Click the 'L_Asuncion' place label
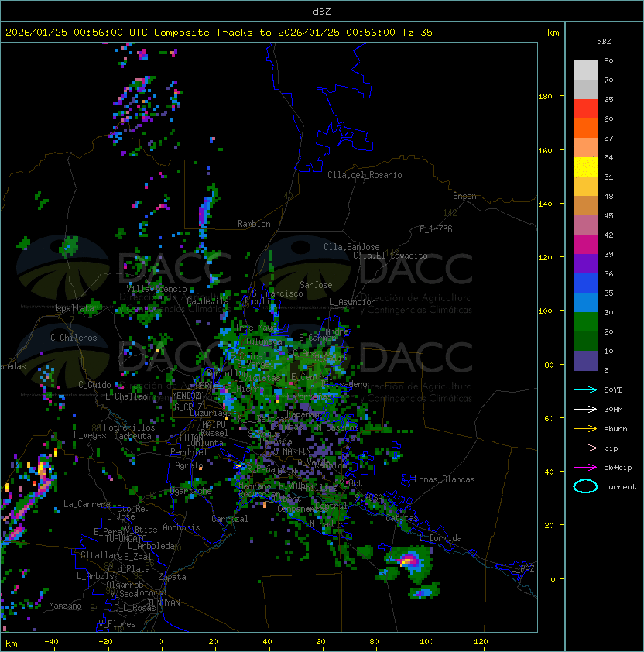 click(x=352, y=302)
